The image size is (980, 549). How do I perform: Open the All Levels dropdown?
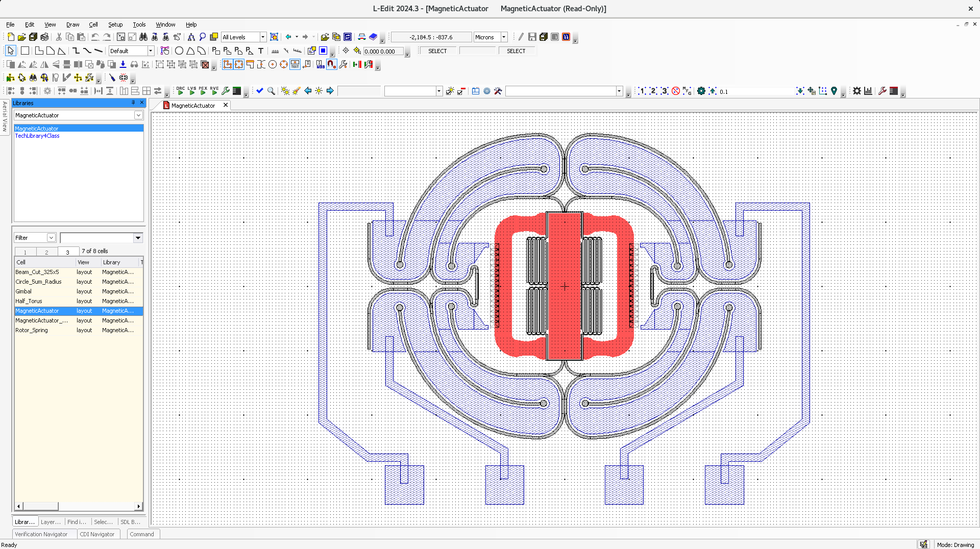(263, 37)
